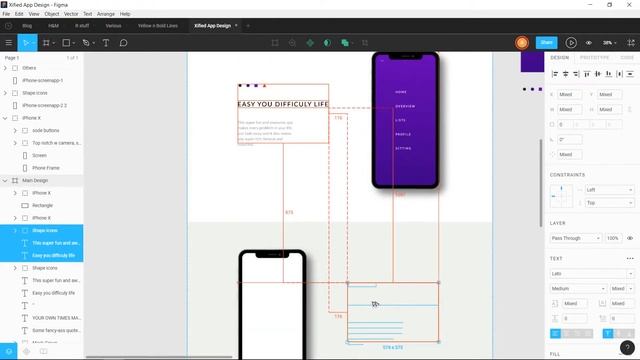Select the Phone Frame layer
640x360 pixels.
point(46,168)
